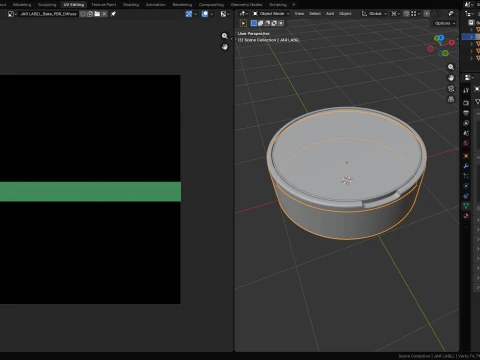Switch to the Animation workspace tab
This screenshot has width=480, height=360.
(x=156, y=5)
